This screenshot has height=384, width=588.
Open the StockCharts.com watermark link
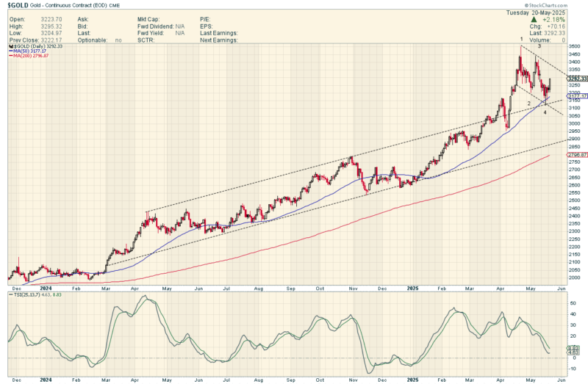[x=560, y=4]
